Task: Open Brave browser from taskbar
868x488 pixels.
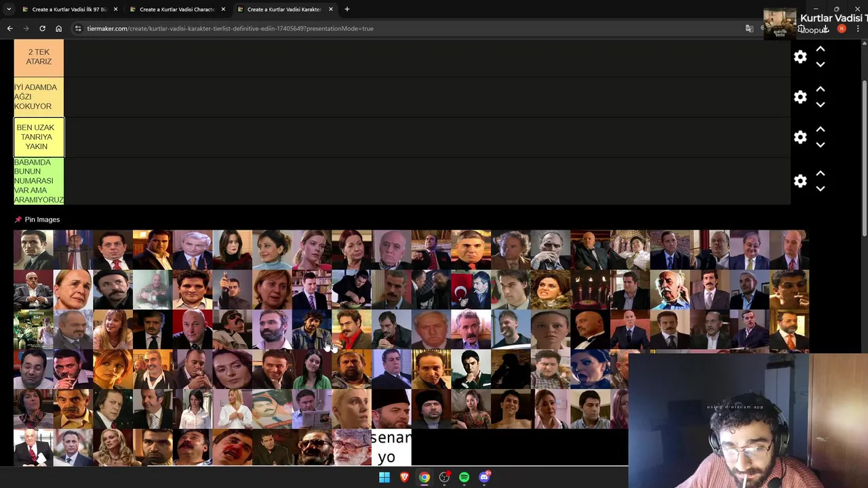Action: tap(404, 477)
